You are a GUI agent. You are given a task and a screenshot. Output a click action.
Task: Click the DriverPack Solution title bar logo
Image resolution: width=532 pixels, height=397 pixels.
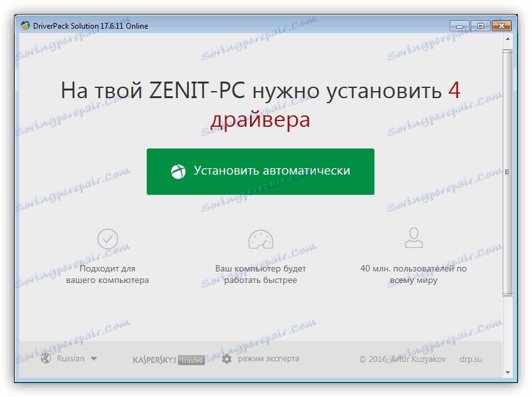tap(25, 25)
